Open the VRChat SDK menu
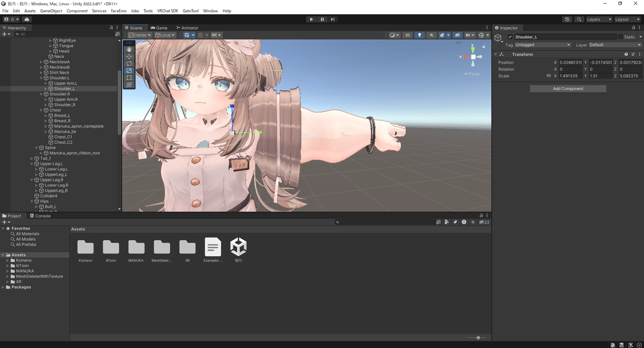644x348 pixels. (167, 11)
